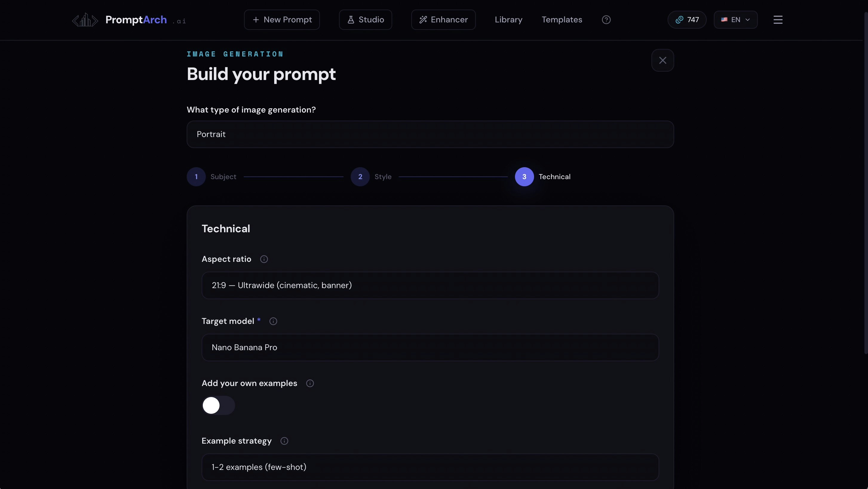Select the Studio flask icon

(x=350, y=19)
